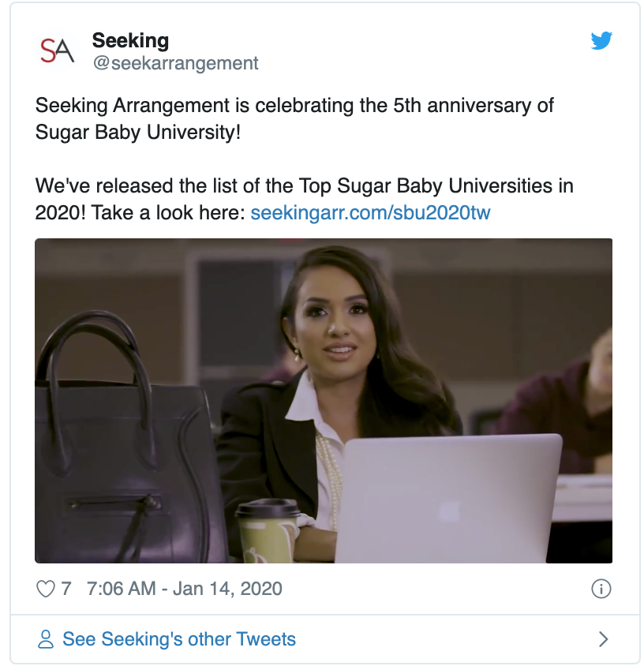The image size is (644, 666).
Task: Open the Seeking display name
Action: pyautogui.click(x=130, y=41)
